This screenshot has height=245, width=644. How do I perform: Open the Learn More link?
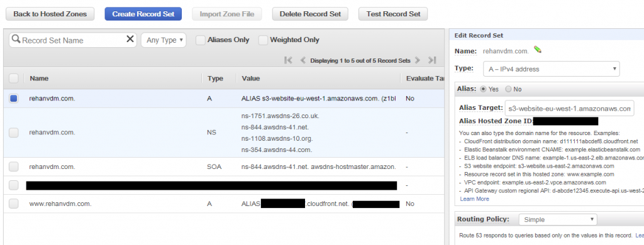[x=474, y=199]
